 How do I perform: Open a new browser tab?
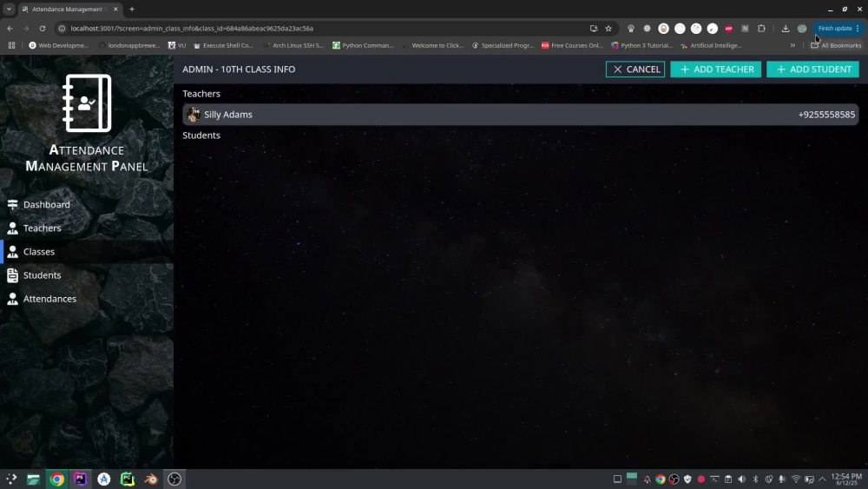(x=132, y=9)
